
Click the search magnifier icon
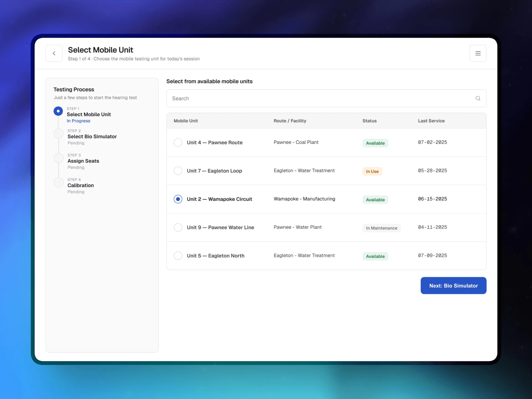(478, 98)
